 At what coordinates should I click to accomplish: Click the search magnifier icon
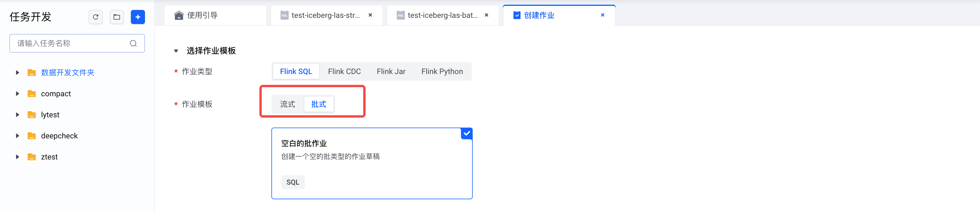(133, 43)
